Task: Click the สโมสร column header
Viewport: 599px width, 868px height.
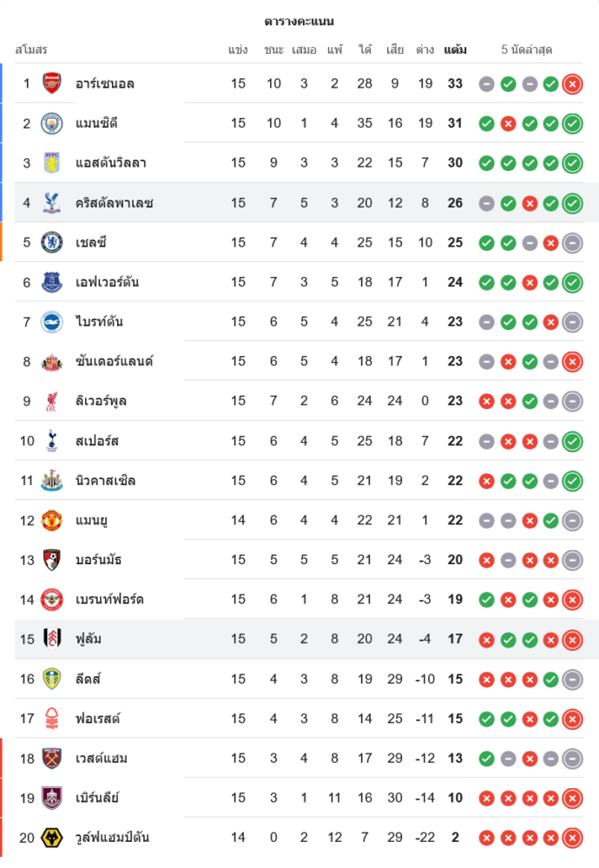Action: point(31,49)
